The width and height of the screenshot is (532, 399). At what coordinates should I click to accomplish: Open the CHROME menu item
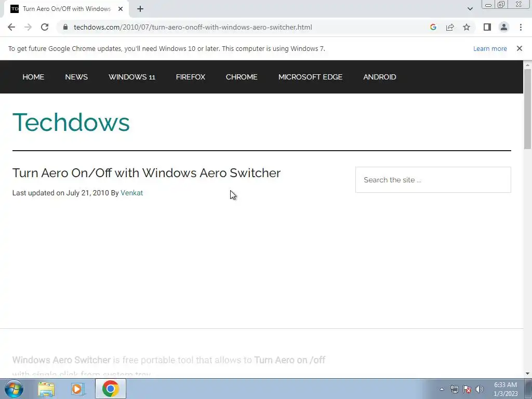[242, 77]
